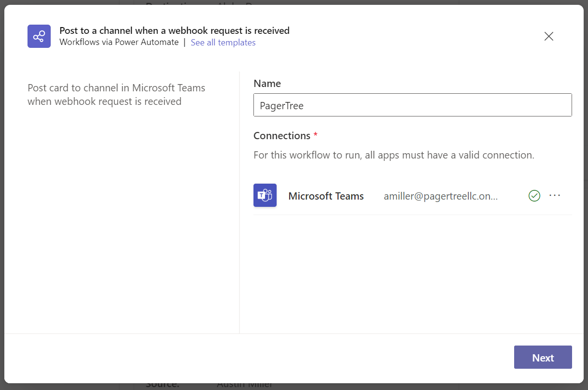
Task: Click the purple workflow icon in header
Action: (x=39, y=36)
